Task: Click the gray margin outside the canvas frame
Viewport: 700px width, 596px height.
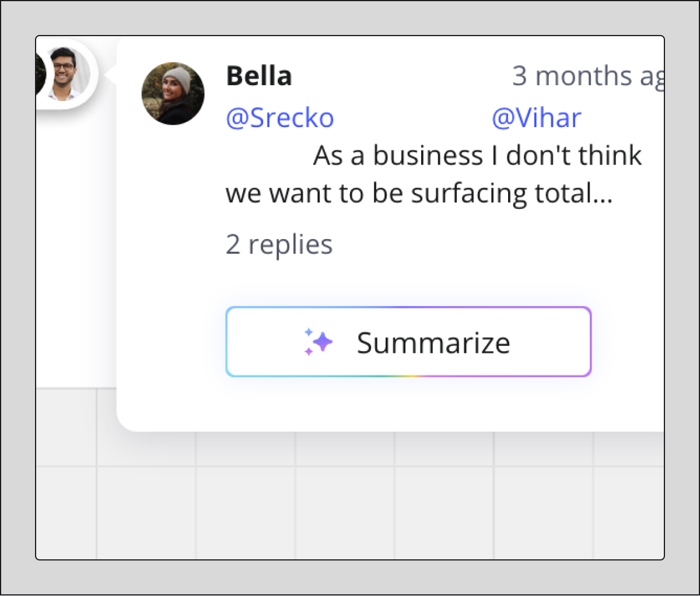Action: point(16,292)
